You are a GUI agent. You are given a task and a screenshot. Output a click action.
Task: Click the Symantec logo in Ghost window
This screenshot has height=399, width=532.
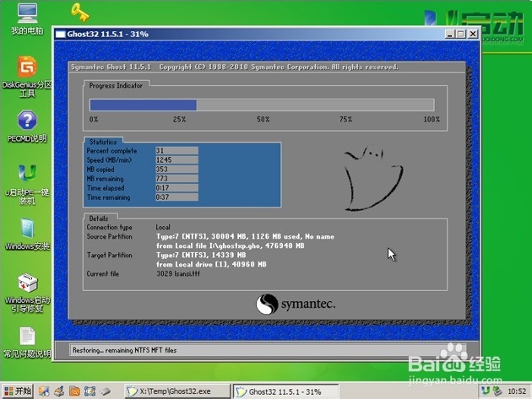click(296, 304)
